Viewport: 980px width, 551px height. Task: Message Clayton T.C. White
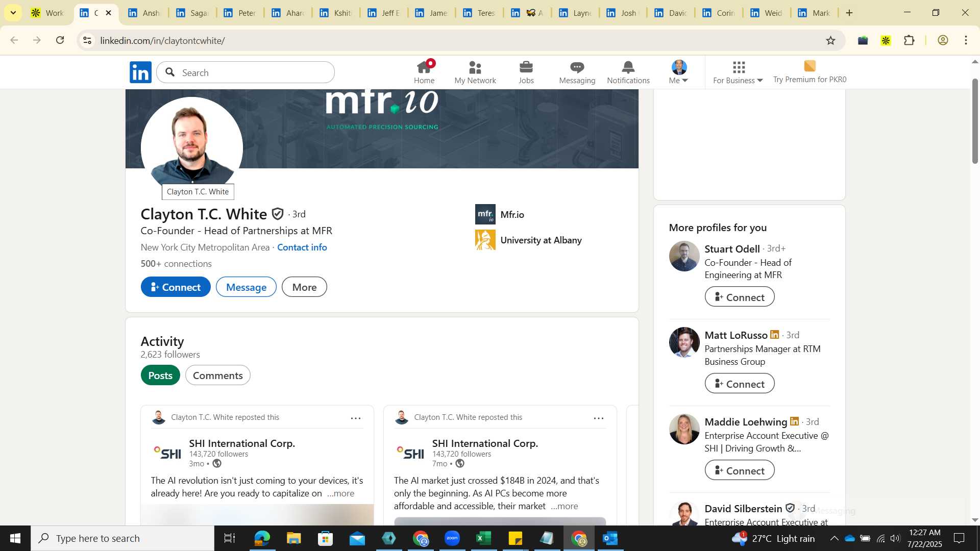point(246,287)
